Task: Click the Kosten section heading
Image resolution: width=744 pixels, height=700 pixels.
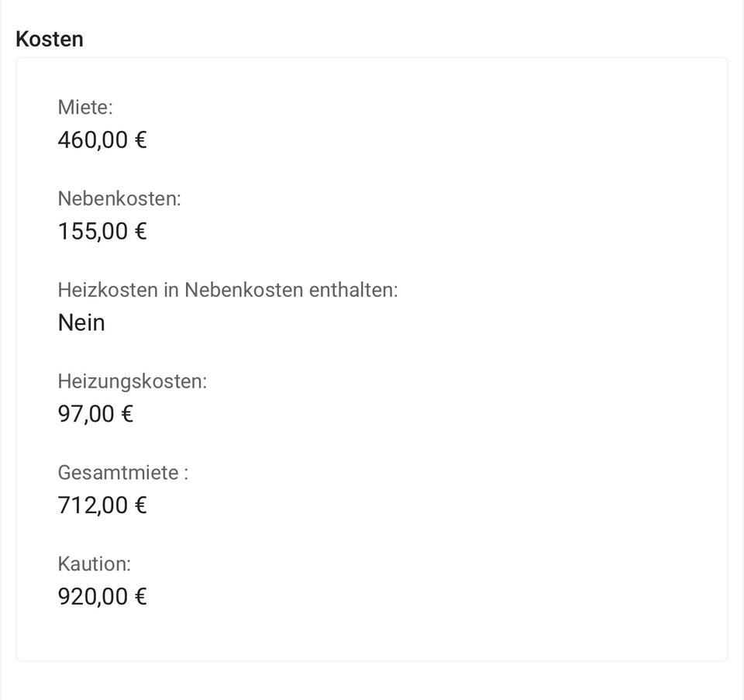Action: (x=50, y=40)
